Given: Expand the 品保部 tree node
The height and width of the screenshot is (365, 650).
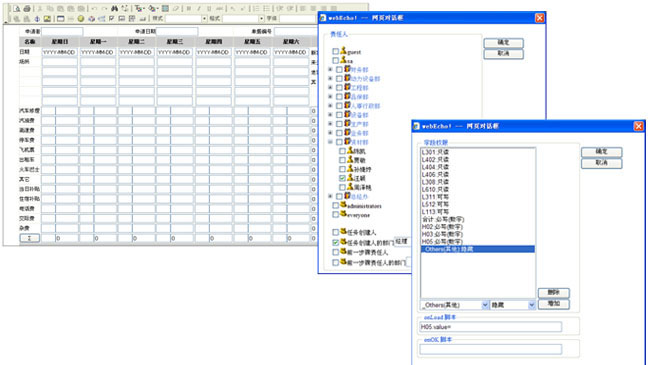Looking at the screenshot, I should [330, 97].
